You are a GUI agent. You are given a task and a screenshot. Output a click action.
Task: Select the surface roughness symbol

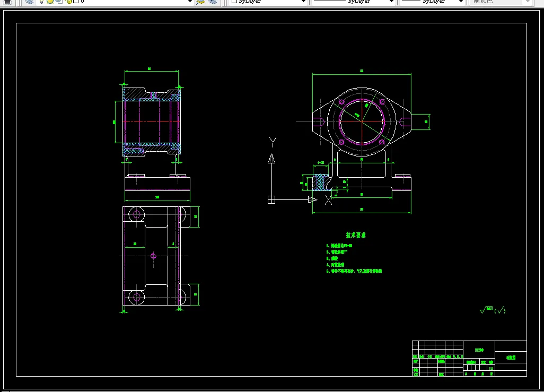tap(486, 310)
